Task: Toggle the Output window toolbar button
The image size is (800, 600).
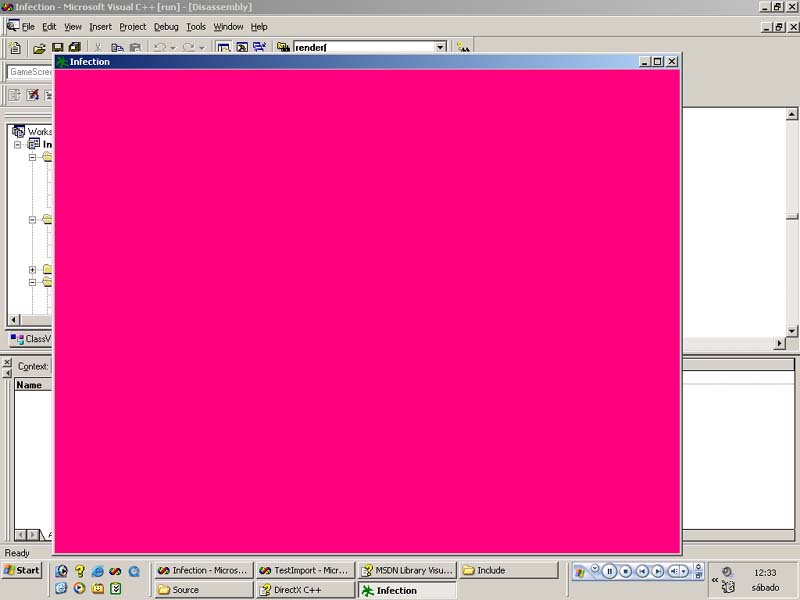Action: tap(242, 47)
